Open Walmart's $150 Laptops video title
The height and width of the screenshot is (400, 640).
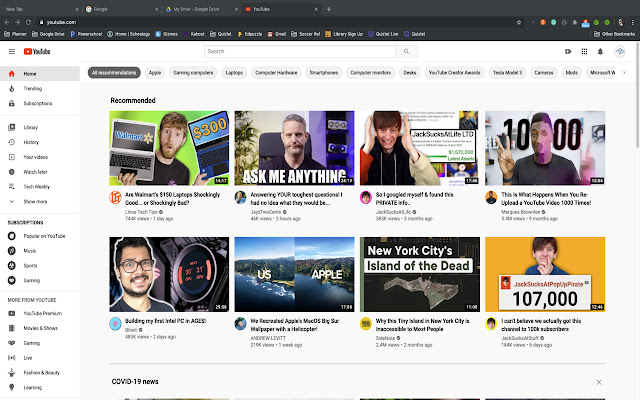(x=173, y=199)
